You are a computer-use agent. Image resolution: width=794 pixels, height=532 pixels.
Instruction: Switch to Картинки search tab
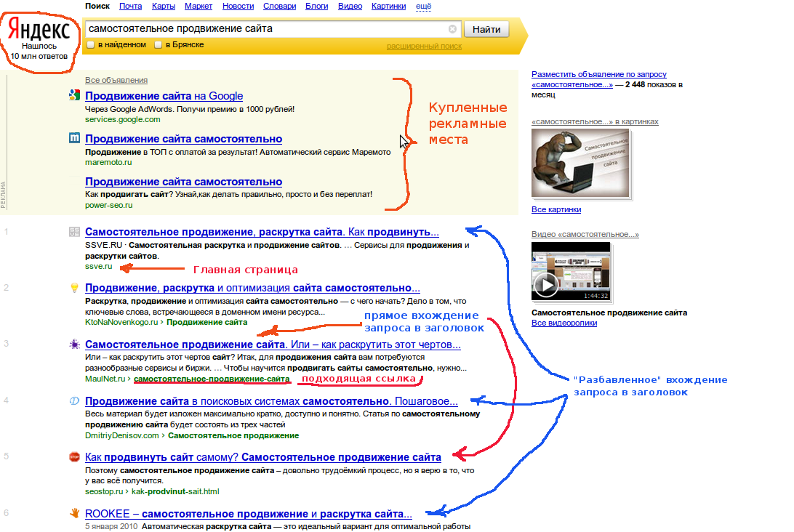click(388, 6)
